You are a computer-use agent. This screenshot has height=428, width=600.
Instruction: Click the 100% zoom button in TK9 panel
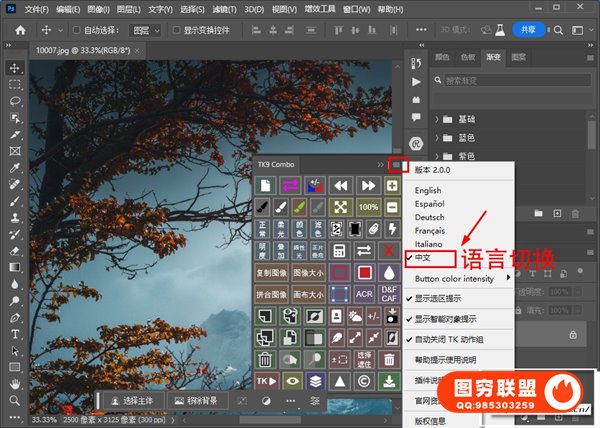click(368, 207)
